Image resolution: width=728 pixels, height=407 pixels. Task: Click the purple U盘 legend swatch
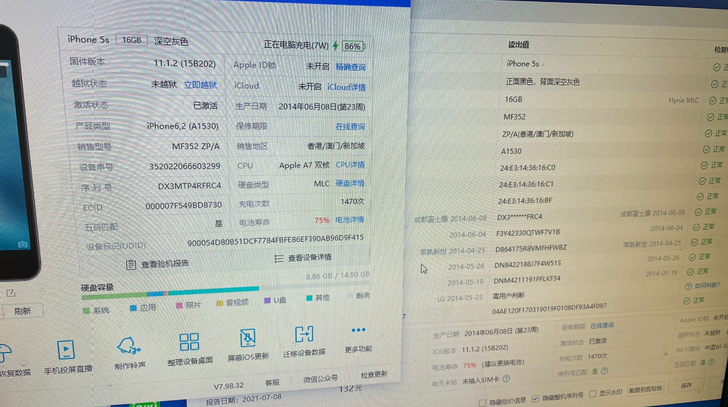267,300
